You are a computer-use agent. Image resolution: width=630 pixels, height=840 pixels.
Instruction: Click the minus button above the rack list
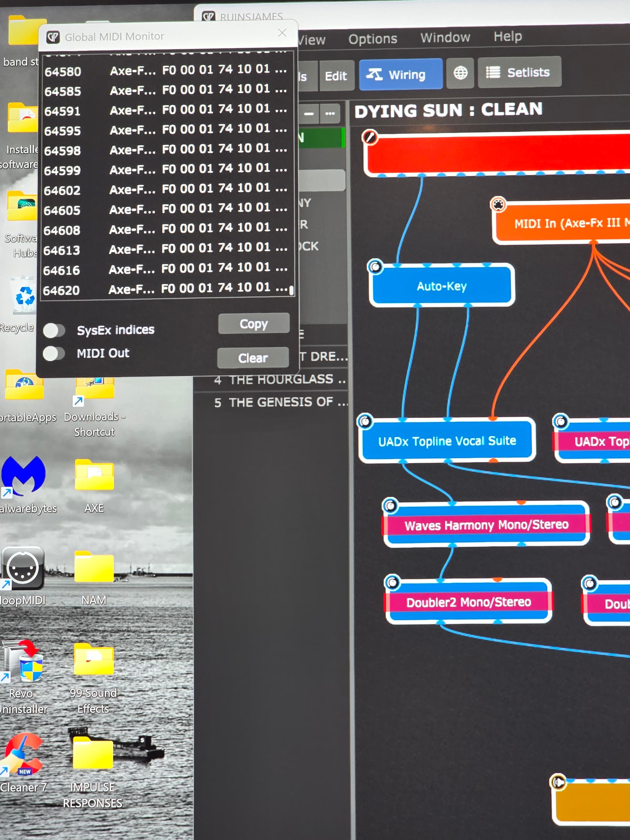(309, 114)
